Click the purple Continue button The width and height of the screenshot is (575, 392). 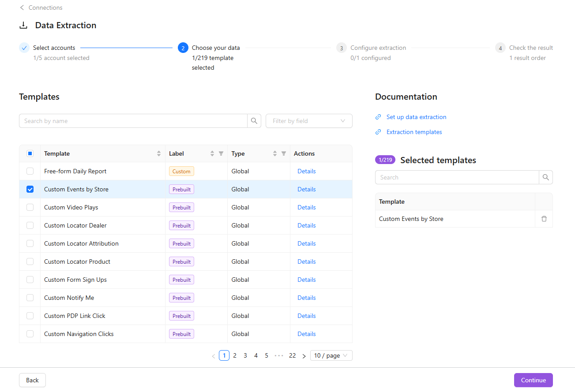click(533, 380)
